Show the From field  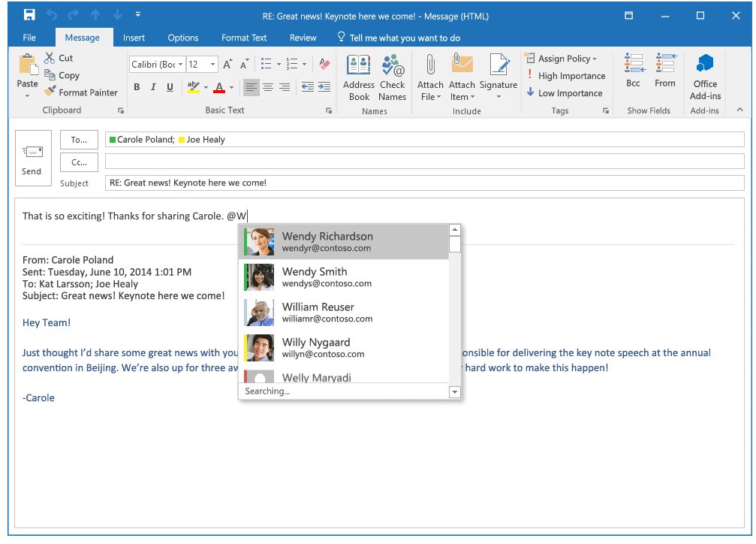click(x=665, y=71)
